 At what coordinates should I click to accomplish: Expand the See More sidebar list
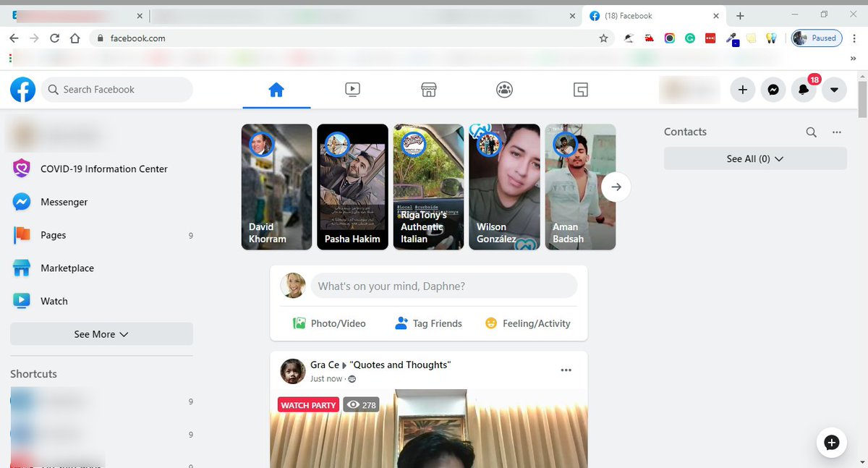[x=101, y=334]
